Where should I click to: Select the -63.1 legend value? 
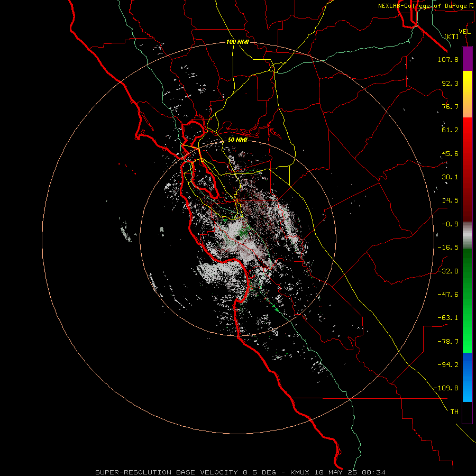[x=448, y=318]
